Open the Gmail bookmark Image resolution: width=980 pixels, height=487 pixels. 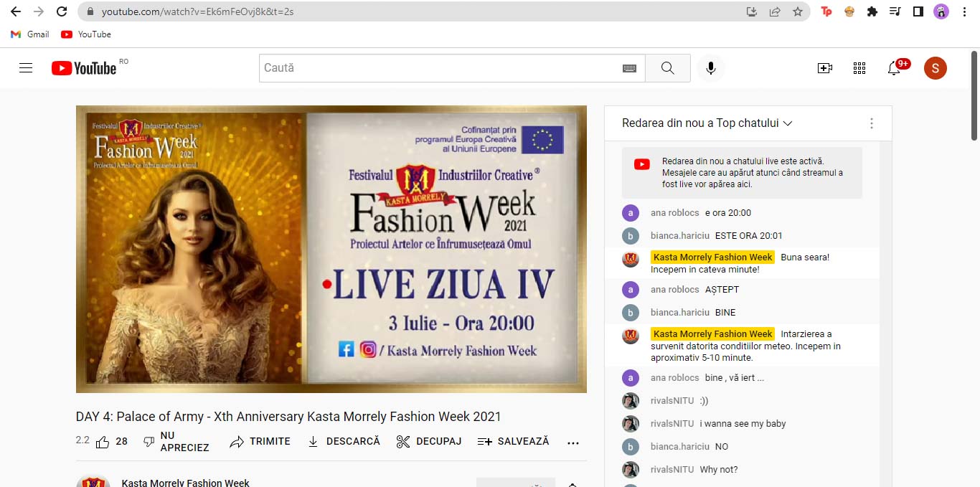tap(29, 34)
